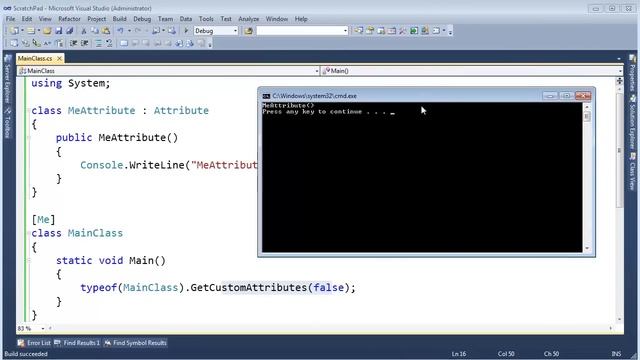Image resolution: width=640 pixels, height=360 pixels.
Task: Click the Copy icon in toolbar
Action: 94,31
